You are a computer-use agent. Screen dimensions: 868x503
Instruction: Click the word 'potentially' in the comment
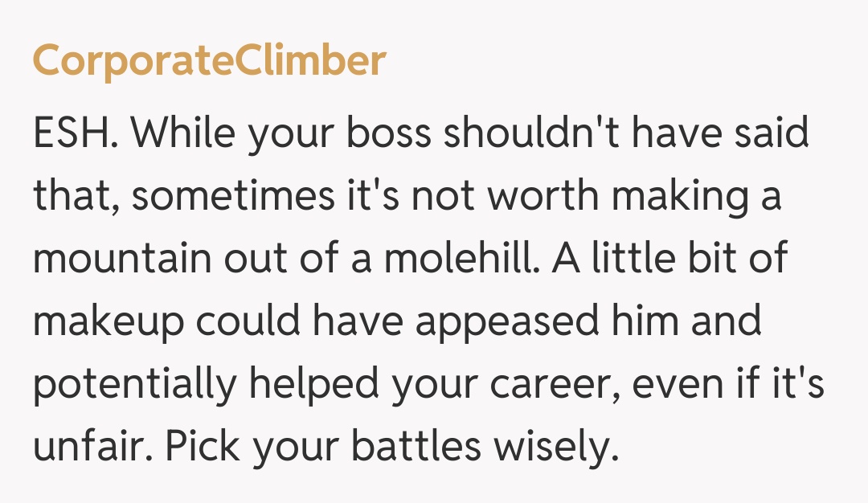pyautogui.click(x=133, y=386)
